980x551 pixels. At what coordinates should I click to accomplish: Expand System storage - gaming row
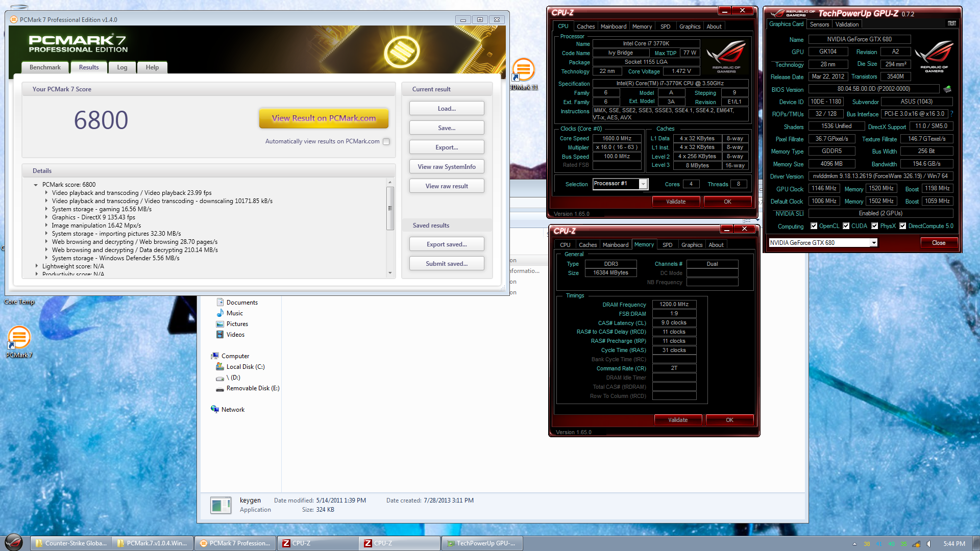point(46,209)
